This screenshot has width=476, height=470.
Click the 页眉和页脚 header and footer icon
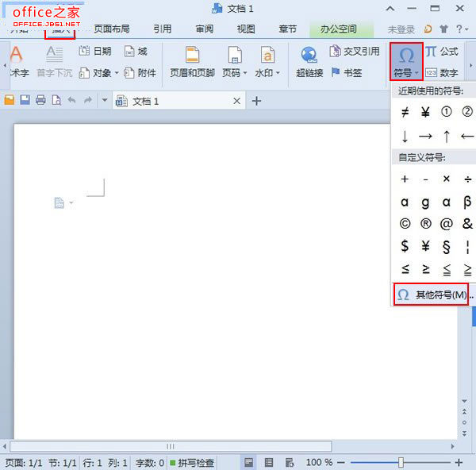click(191, 56)
